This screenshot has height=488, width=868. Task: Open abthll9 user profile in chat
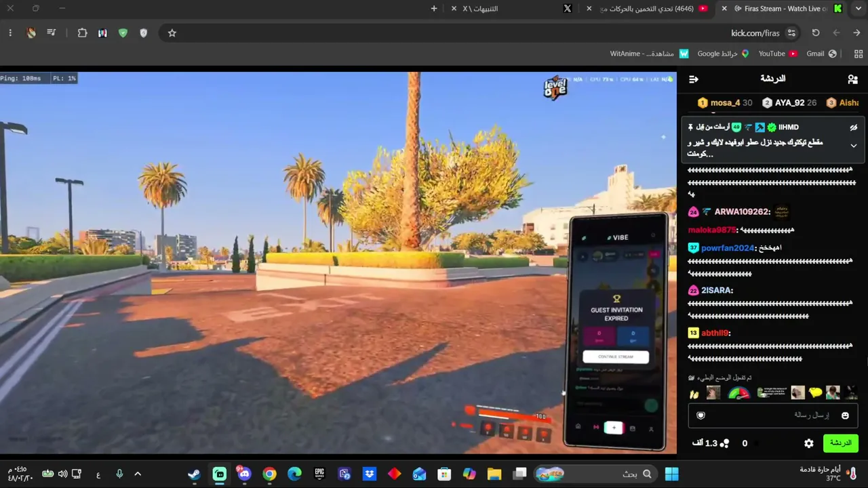tap(715, 333)
